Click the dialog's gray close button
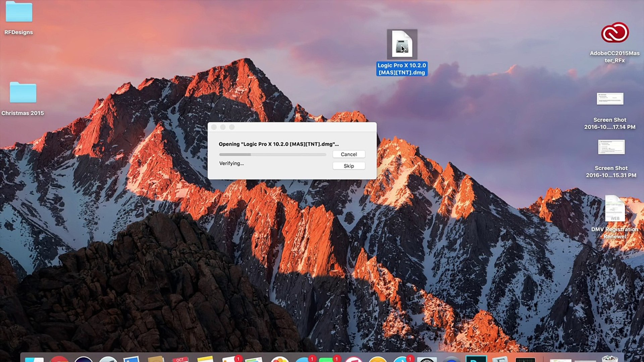This screenshot has height=362, width=644. pyautogui.click(x=214, y=127)
